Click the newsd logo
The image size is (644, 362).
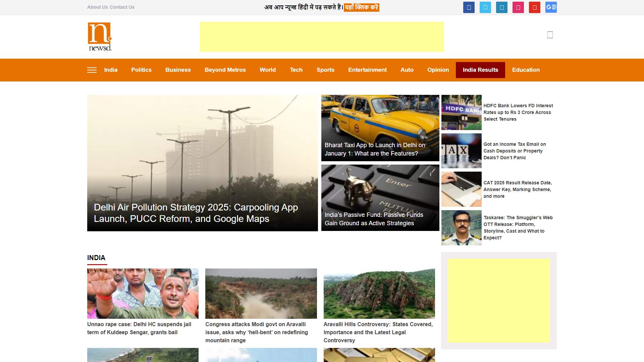point(100,37)
